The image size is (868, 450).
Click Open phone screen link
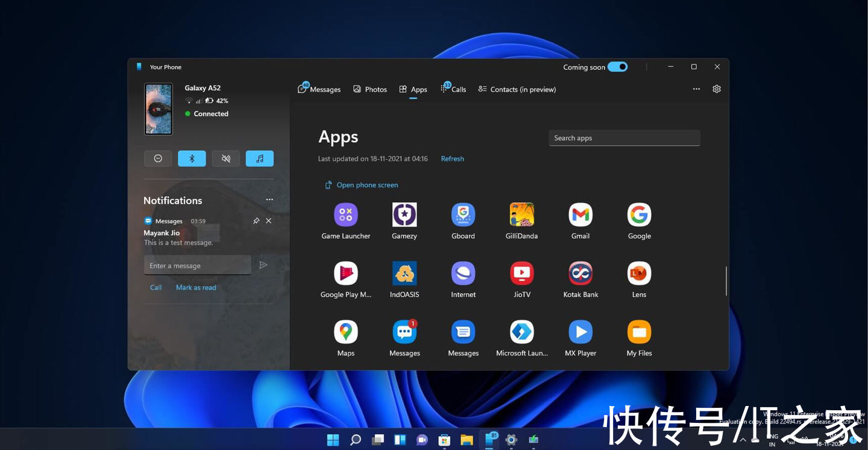coord(362,185)
